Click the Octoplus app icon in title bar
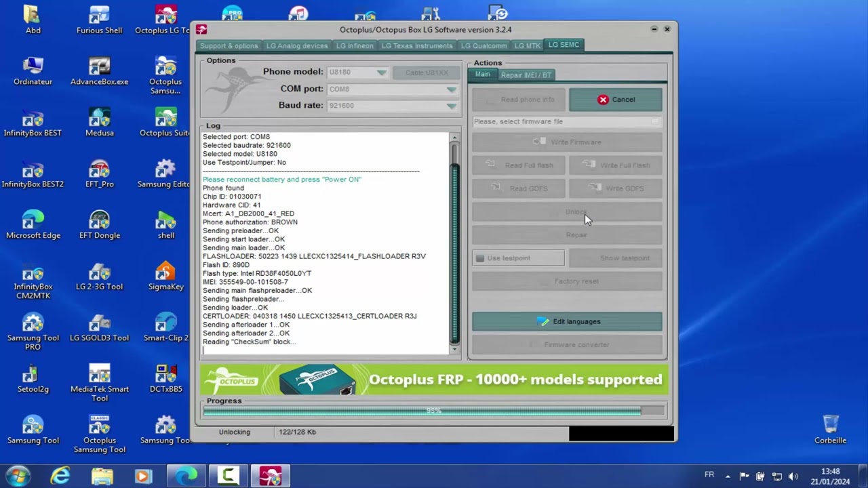The width and height of the screenshot is (868, 488). click(x=201, y=29)
